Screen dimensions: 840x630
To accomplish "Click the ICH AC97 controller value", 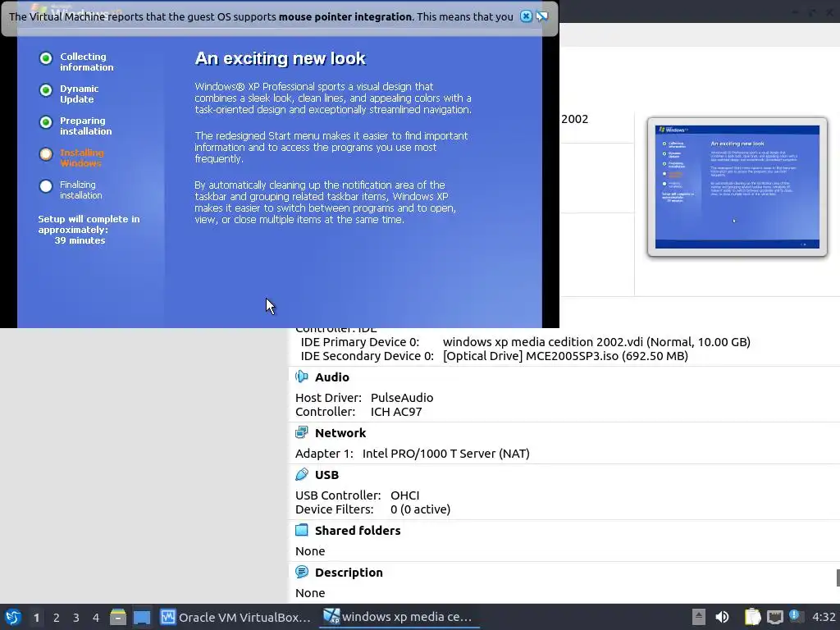I will click(x=396, y=412).
